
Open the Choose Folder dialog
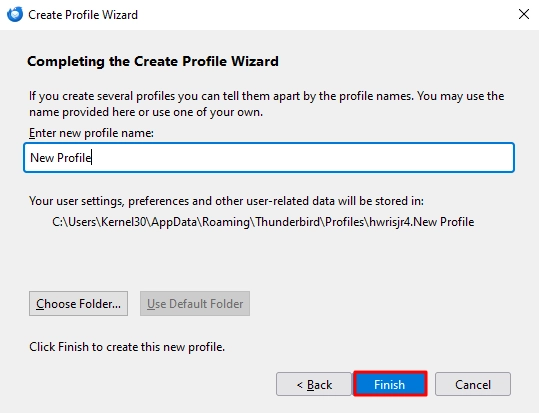coord(78,304)
